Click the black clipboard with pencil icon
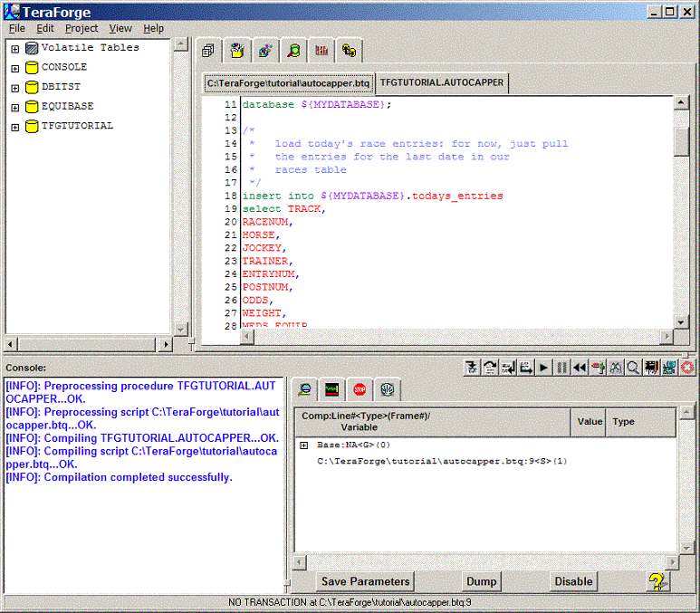The image size is (700, 613). click(x=651, y=368)
